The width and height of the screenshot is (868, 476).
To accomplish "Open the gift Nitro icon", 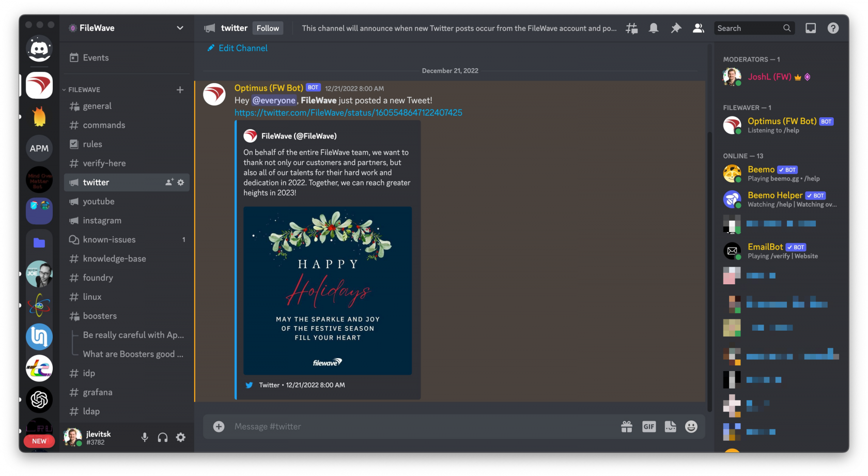I will (x=627, y=426).
